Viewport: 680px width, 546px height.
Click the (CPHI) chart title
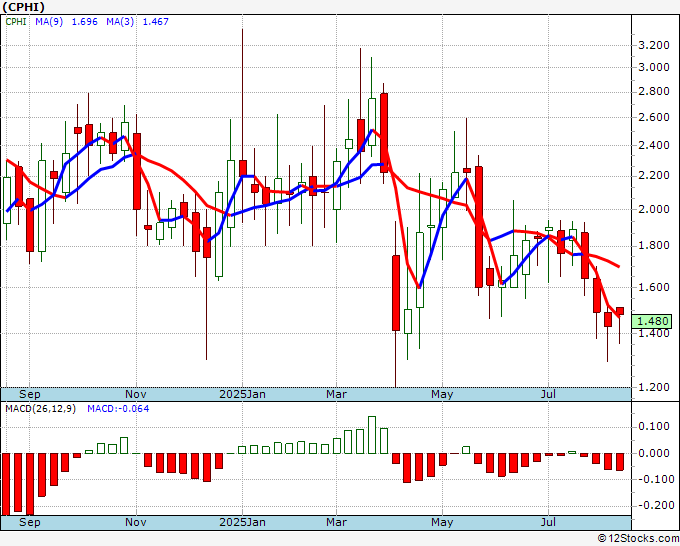24,7
